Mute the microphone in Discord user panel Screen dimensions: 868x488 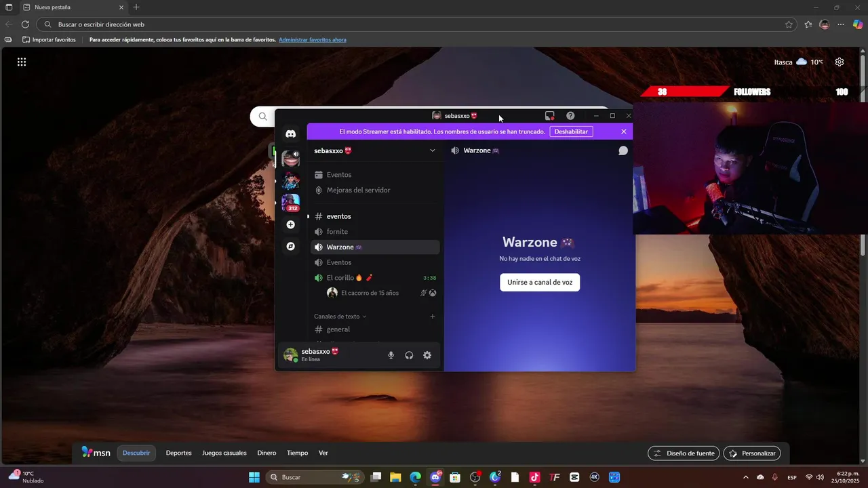tap(391, 355)
